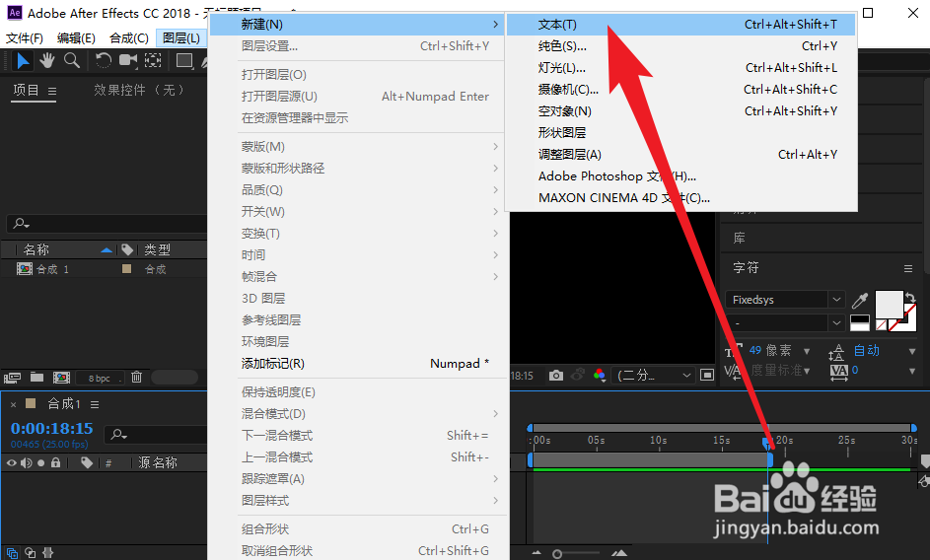
Task: Delete selected project item with trash icon
Action: tap(136, 378)
